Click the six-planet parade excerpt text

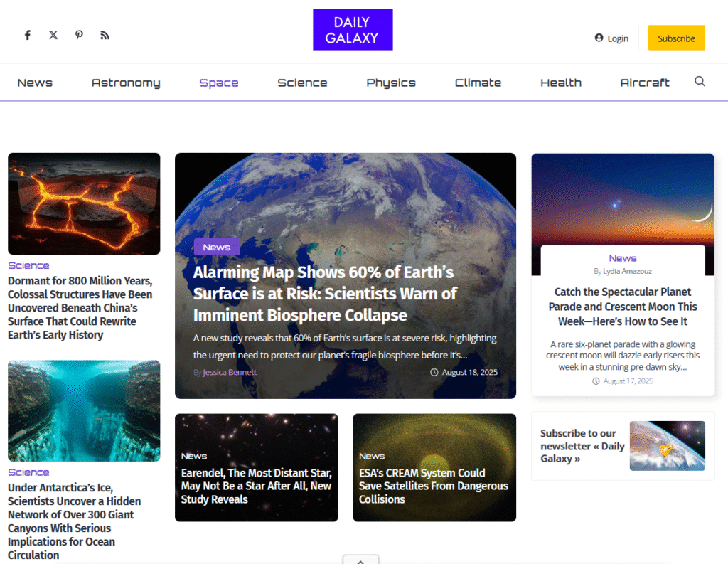click(623, 356)
